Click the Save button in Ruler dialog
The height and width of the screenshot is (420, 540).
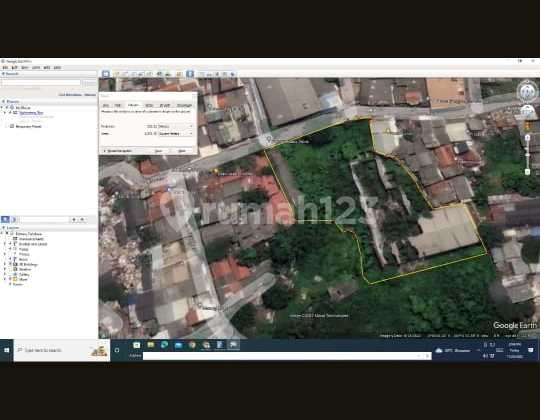[x=158, y=151]
